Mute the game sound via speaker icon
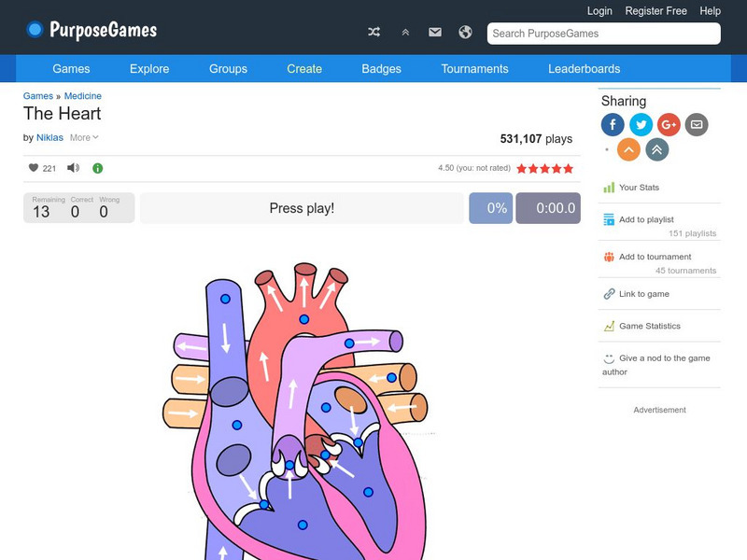 pyautogui.click(x=71, y=169)
